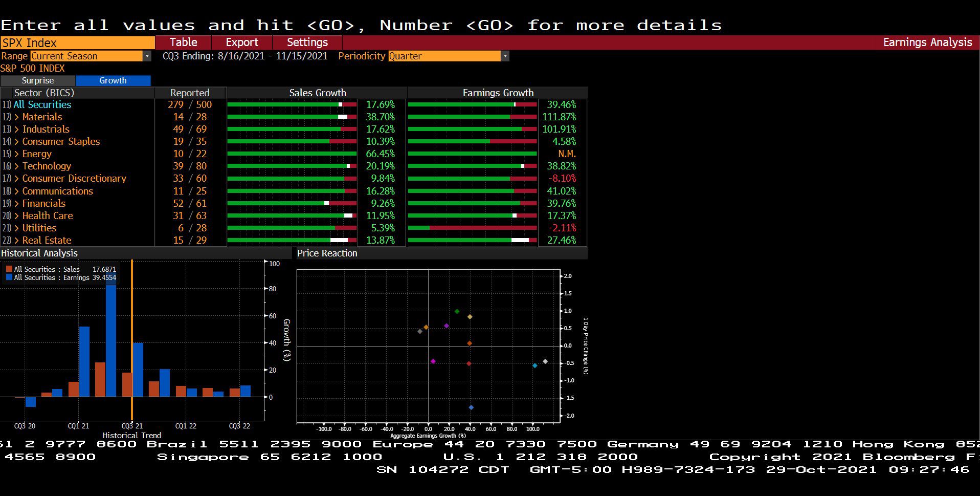The image size is (980, 496).
Task: Click Consumer Discretionary earnings growth -8.10%
Action: point(562,178)
